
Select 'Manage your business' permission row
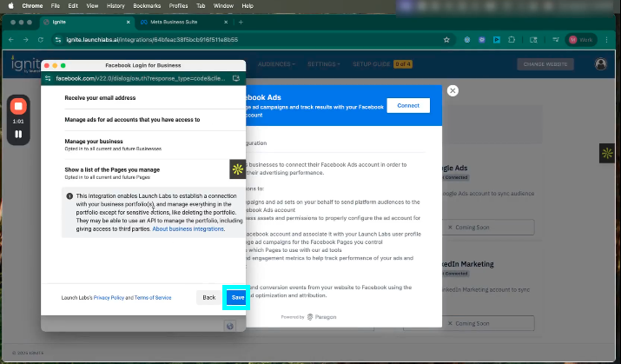pos(155,144)
